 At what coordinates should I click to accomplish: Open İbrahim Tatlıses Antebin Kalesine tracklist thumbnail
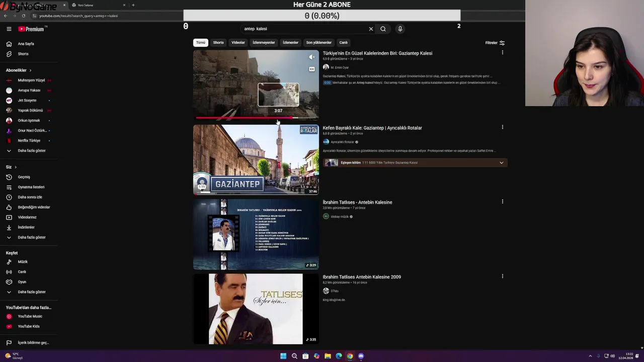256,234
